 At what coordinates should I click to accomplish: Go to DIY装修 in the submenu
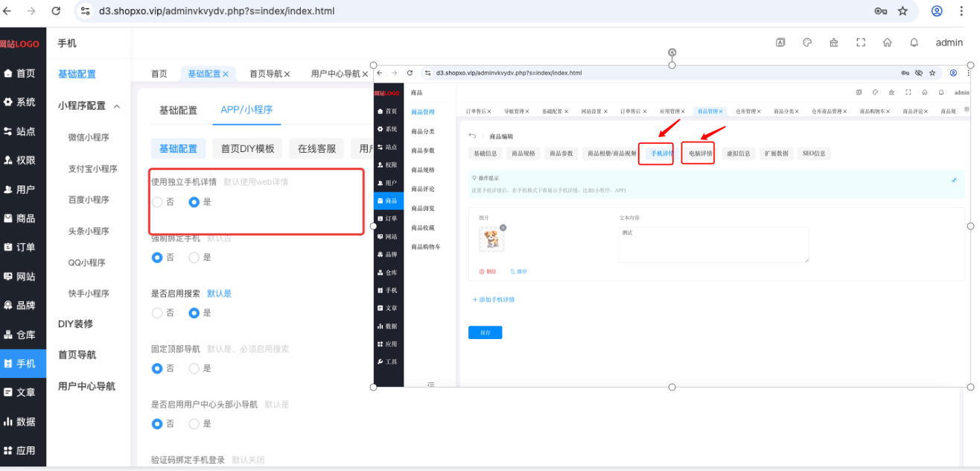(x=75, y=324)
